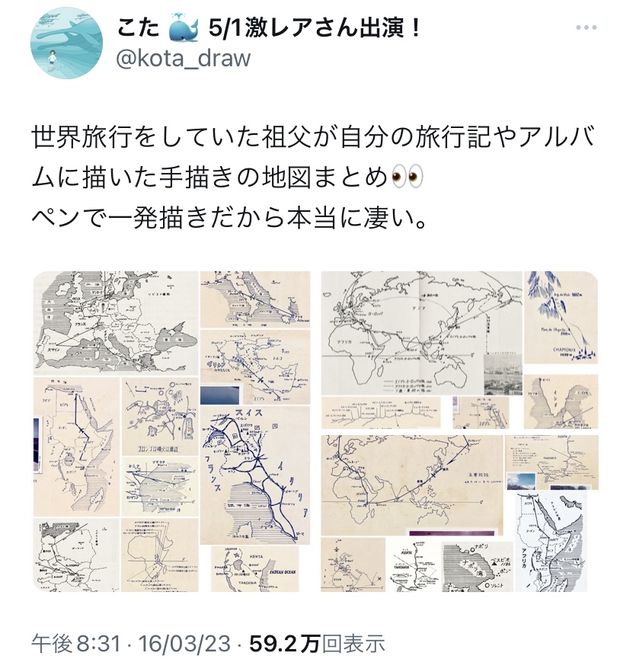Click the eyes emoji in tweet text

407,178
